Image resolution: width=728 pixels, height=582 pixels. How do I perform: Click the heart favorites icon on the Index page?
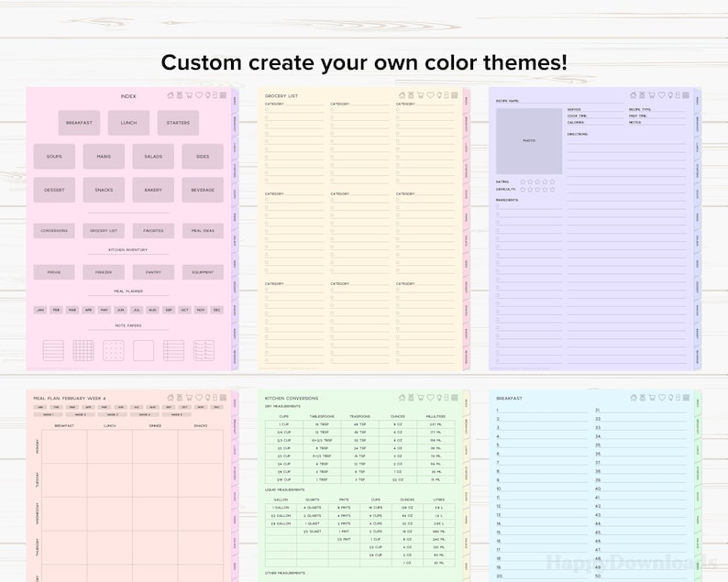coord(199,95)
